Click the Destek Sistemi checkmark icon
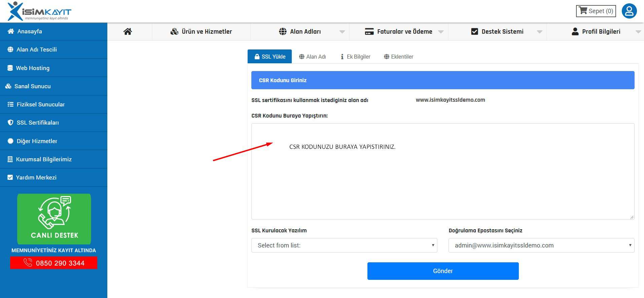644x298 pixels. (475, 32)
